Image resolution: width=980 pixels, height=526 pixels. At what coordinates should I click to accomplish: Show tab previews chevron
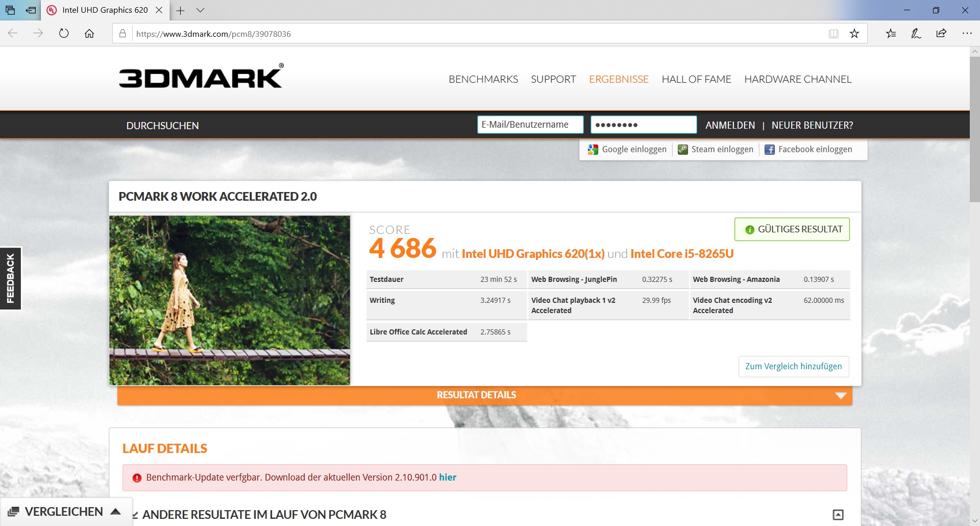[x=200, y=10]
